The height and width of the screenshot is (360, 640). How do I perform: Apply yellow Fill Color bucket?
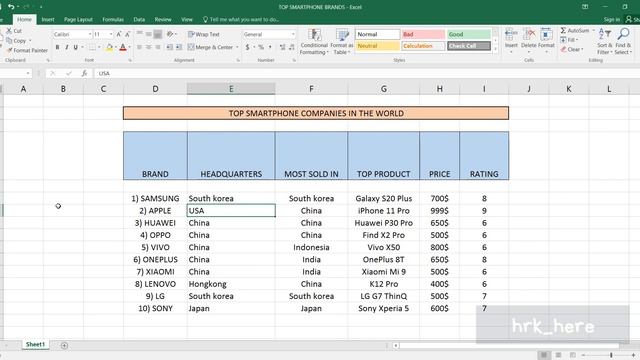[109, 48]
